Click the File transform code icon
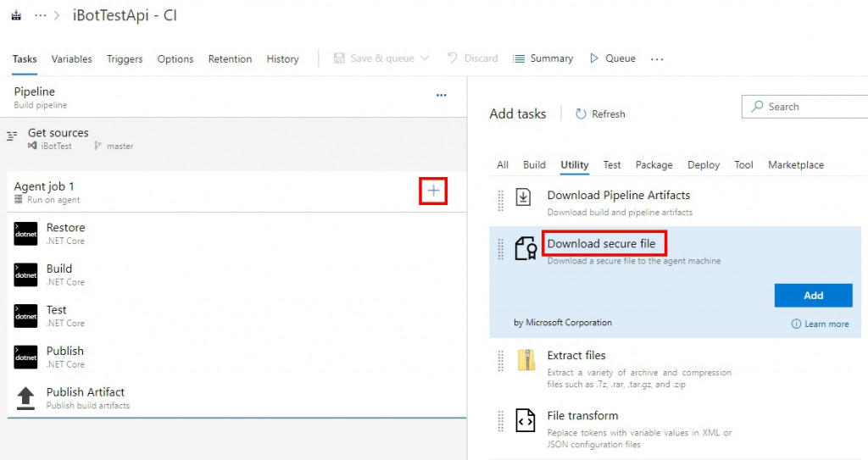The height and width of the screenshot is (460, 868). tap(526, 421)
